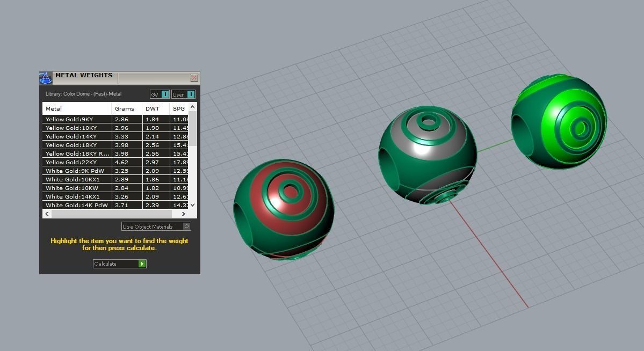Click DWT value 1.82 for White Gold 10KW
Screen dimensions: 644x351
click(153, 188)
